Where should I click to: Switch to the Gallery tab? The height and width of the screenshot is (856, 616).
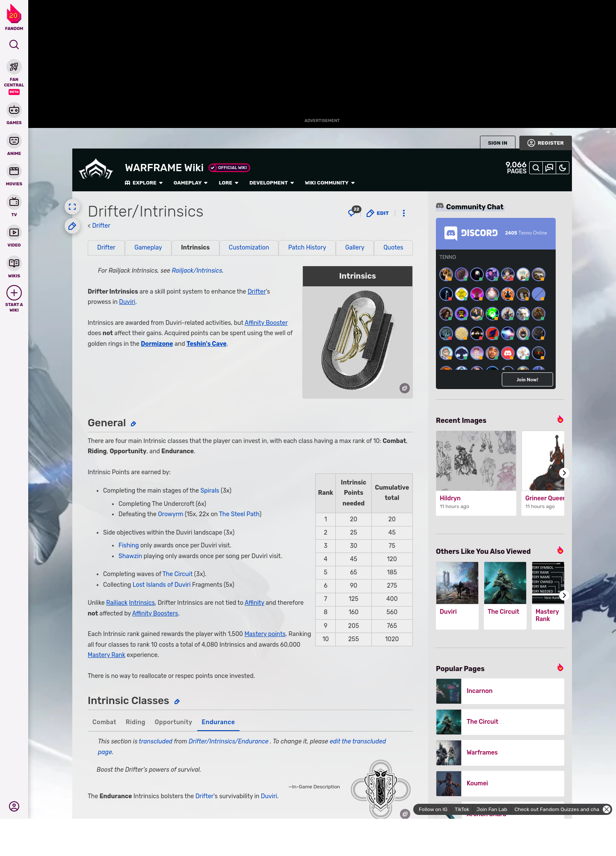click(x=355, y=247)
